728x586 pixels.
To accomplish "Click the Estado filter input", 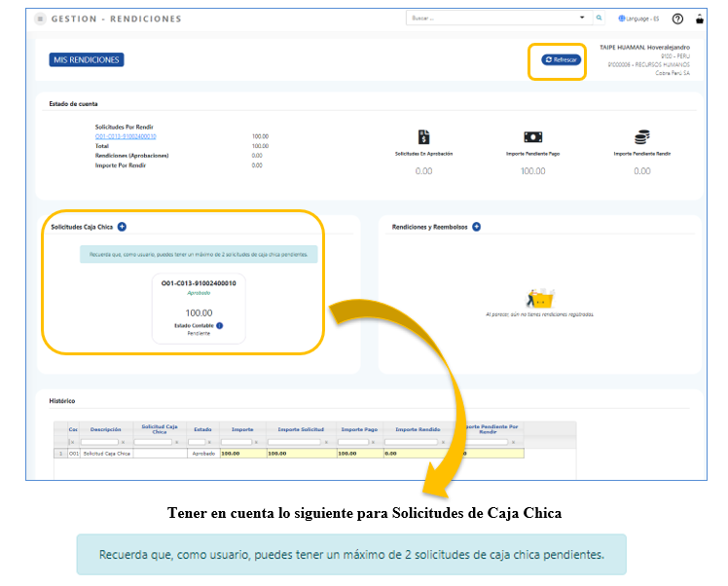I will pyautogui.click(x=197, y=442).
